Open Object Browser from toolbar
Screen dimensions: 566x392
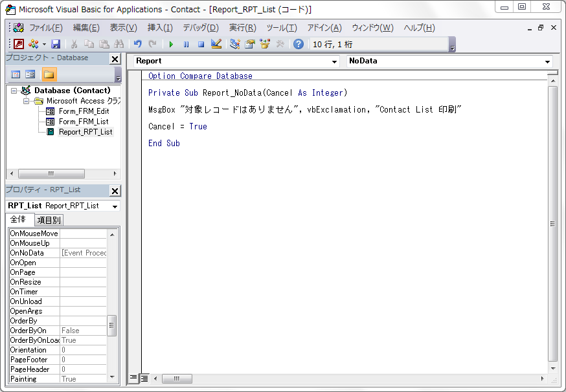[265, 44]
